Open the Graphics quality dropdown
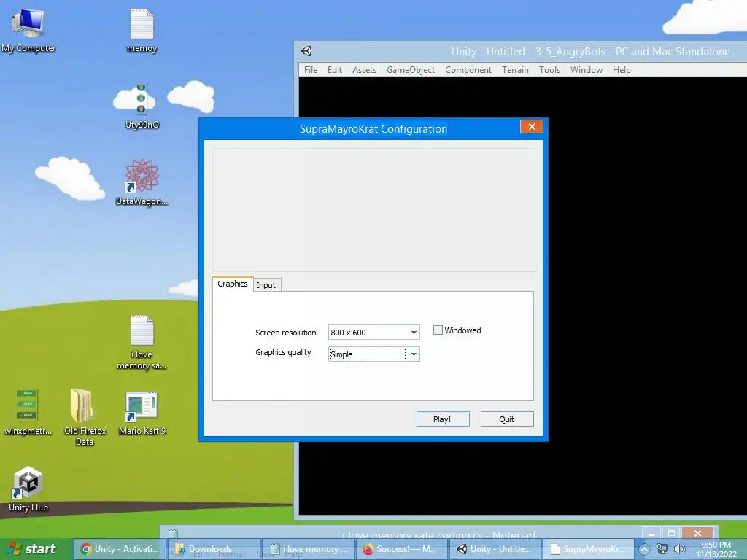Screen dimensions: 747x560 click(374, 354)
